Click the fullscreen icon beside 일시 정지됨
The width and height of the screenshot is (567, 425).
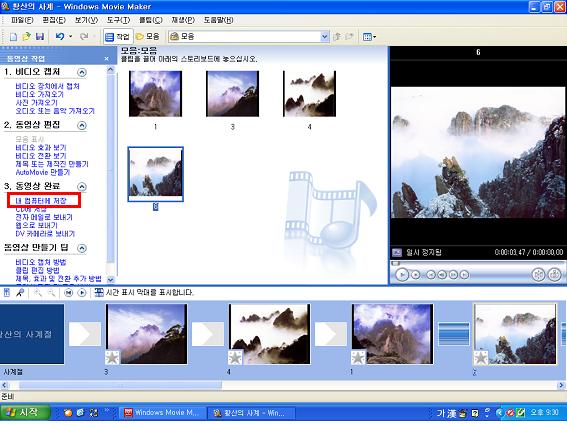397,252
